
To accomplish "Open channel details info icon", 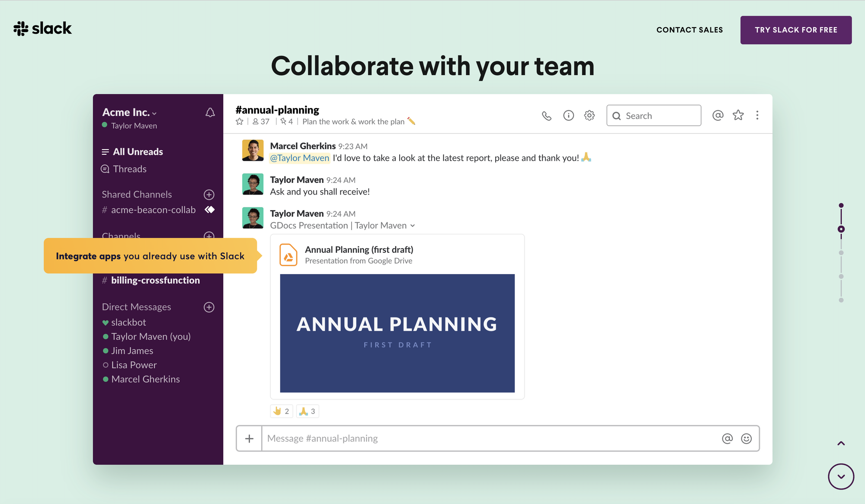I will click(568, 115).
